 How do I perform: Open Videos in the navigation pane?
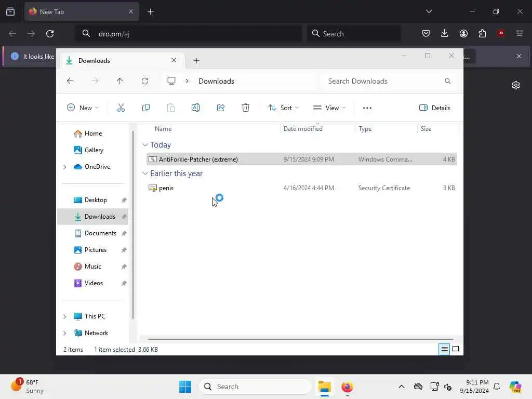[x=88, y=283]
